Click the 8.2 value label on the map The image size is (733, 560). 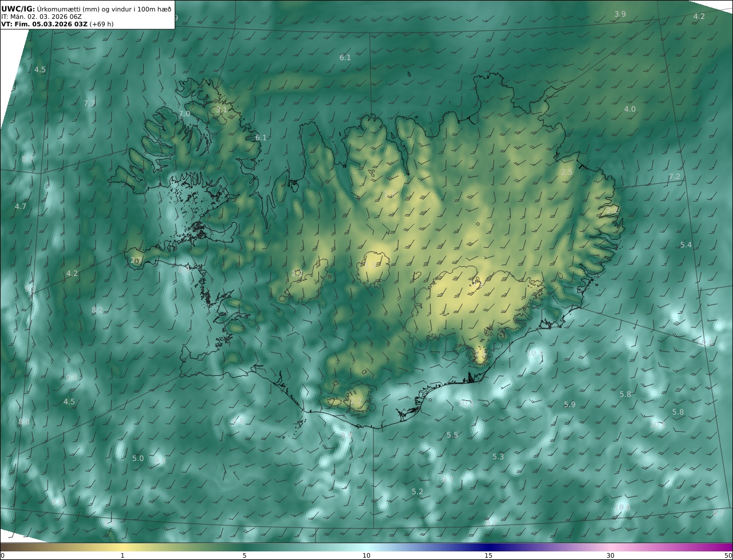pos(97,310)
